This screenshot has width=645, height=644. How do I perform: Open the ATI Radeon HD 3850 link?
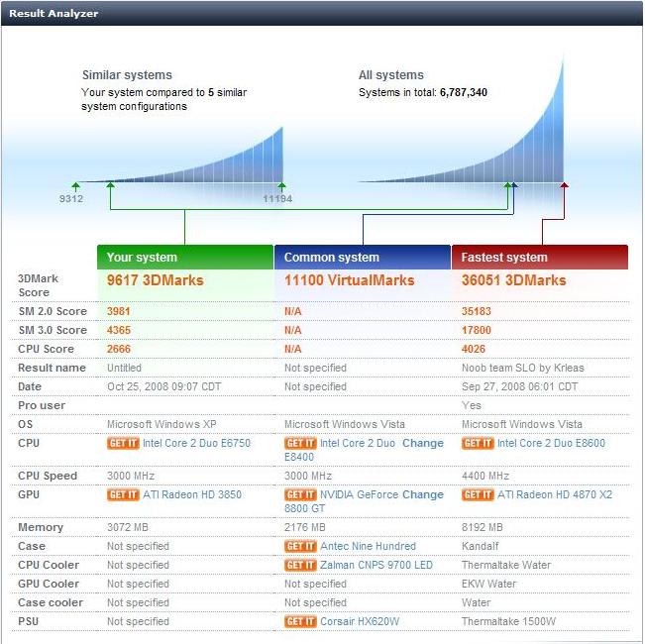(x=192, y=494)
